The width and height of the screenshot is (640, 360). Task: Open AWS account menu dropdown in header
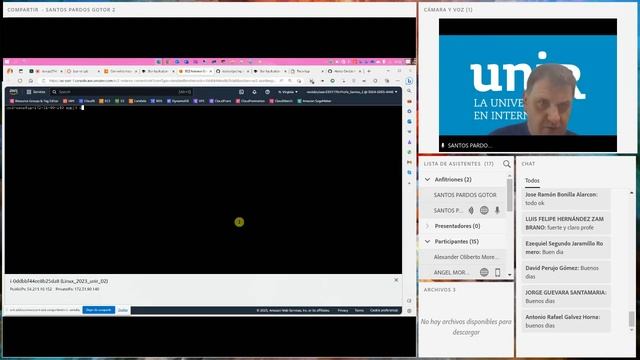(x=352, y=92)
